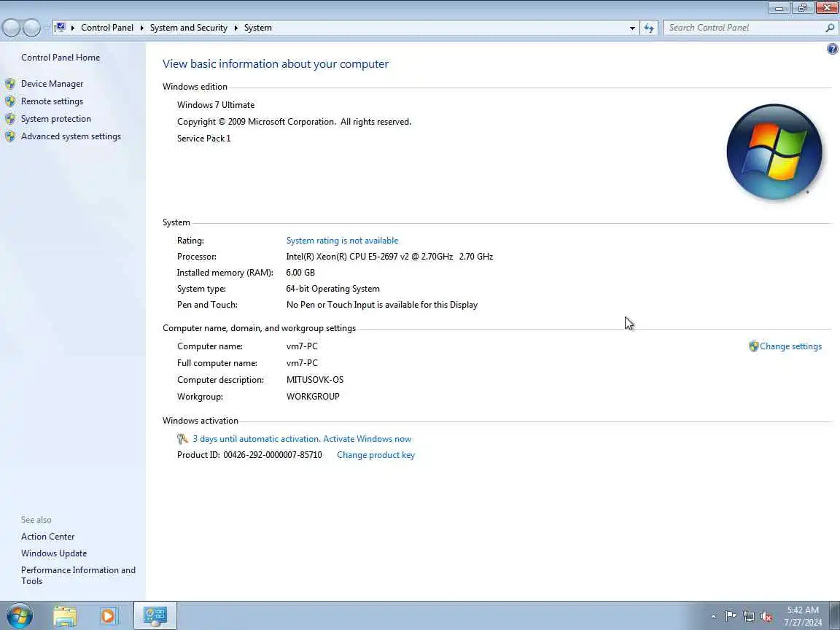Click into the Search Control Panel field
840x630 pixels.
[x=744, y=28]
